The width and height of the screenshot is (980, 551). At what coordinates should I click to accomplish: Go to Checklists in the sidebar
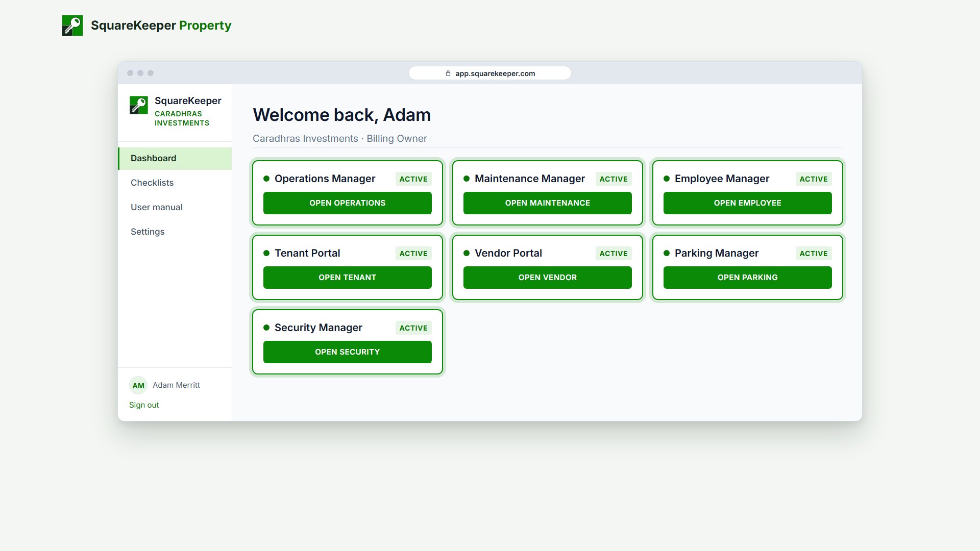point(175,183)
